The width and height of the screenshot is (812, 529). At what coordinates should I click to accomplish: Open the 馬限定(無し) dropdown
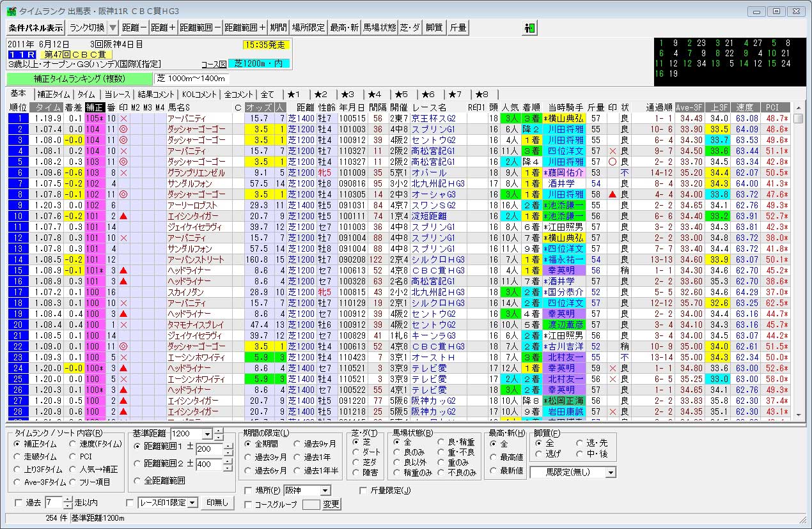(x=611, y=472)
